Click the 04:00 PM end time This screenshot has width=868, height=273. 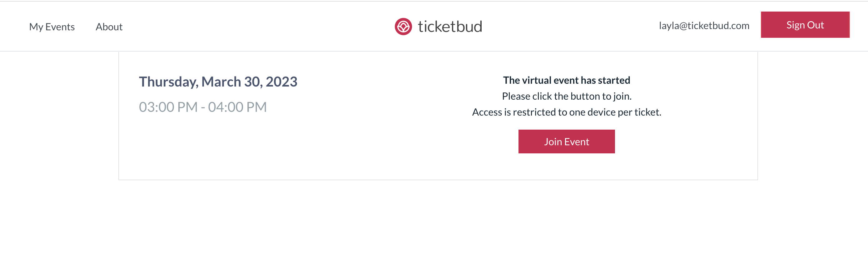237,107
